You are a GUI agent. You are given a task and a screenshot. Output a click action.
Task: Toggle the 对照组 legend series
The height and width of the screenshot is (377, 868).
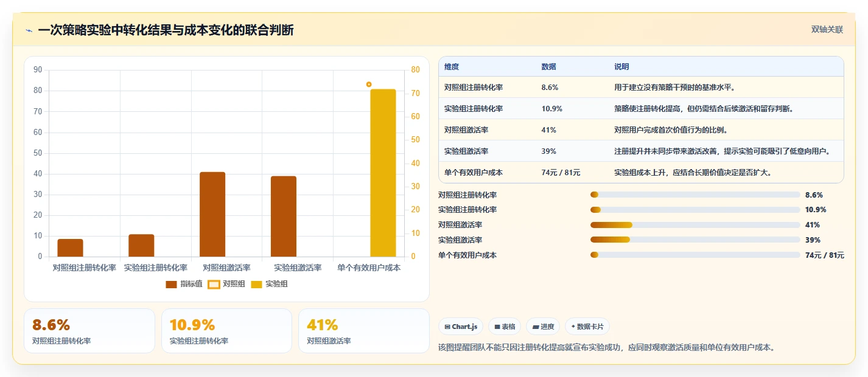coord(226,284)
